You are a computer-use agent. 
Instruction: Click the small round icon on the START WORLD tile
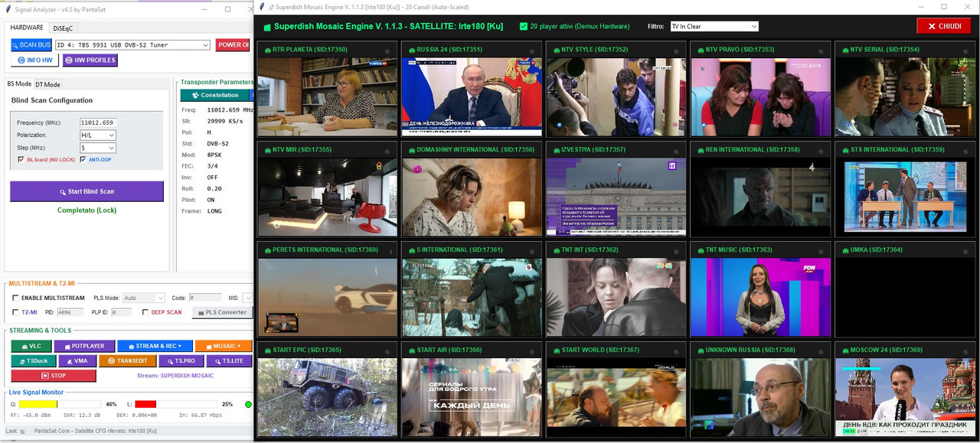tap(676, 352)
